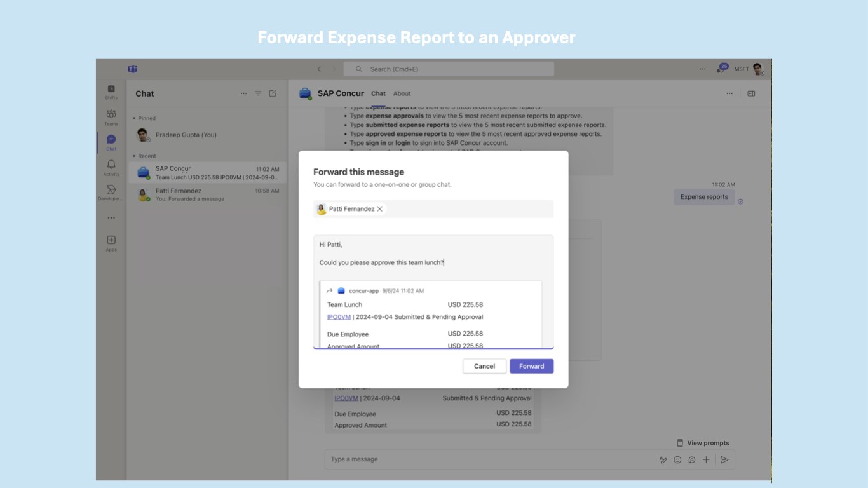Open Teams section in left rail
Screen dimensions: 868x488
[111, 117]
